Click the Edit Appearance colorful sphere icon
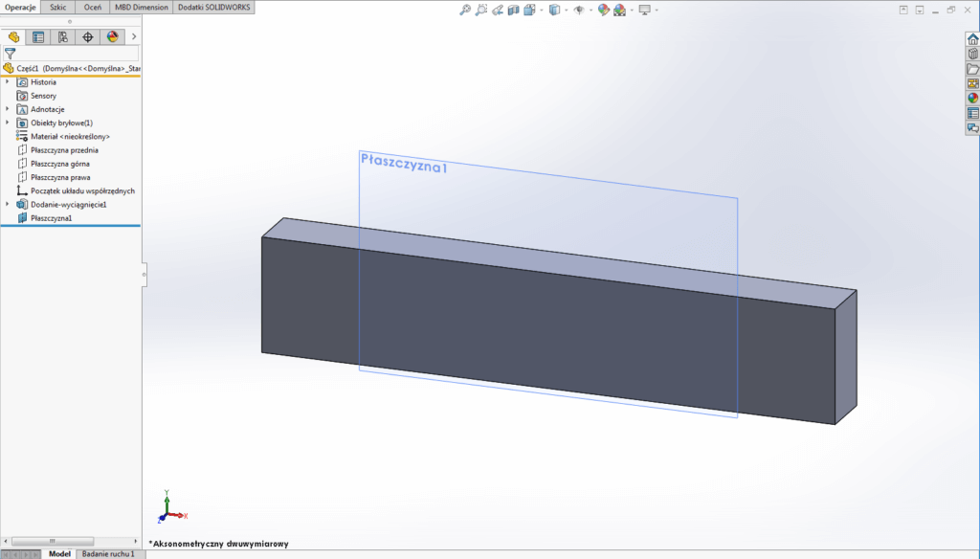The width and height of the screenshot is (980, 559). coord(602,9)
